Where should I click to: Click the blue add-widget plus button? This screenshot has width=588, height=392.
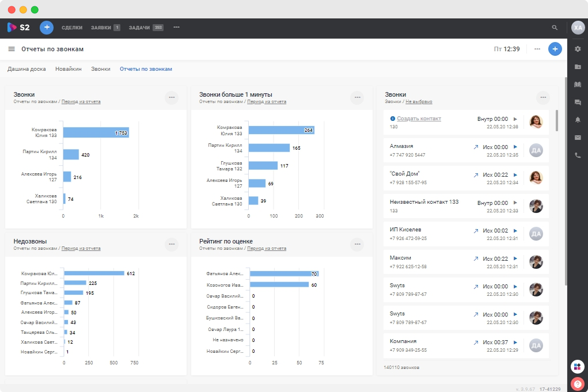click(x=555, y=49)
